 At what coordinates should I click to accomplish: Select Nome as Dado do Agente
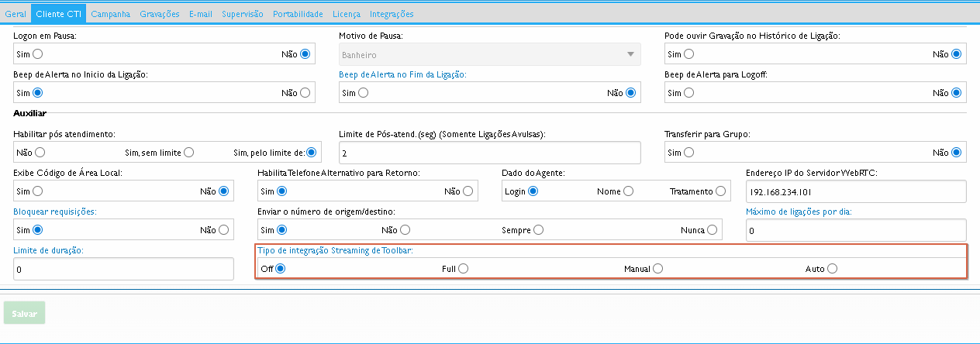tap(628, 191)
